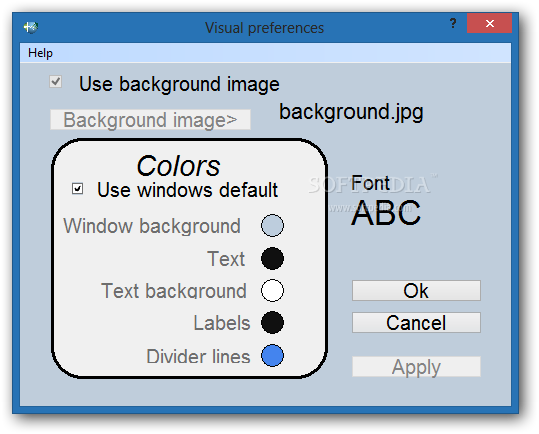Screen dimensions: 539x434
Task: Click the application icon in title bar
Action: (31, 27)
